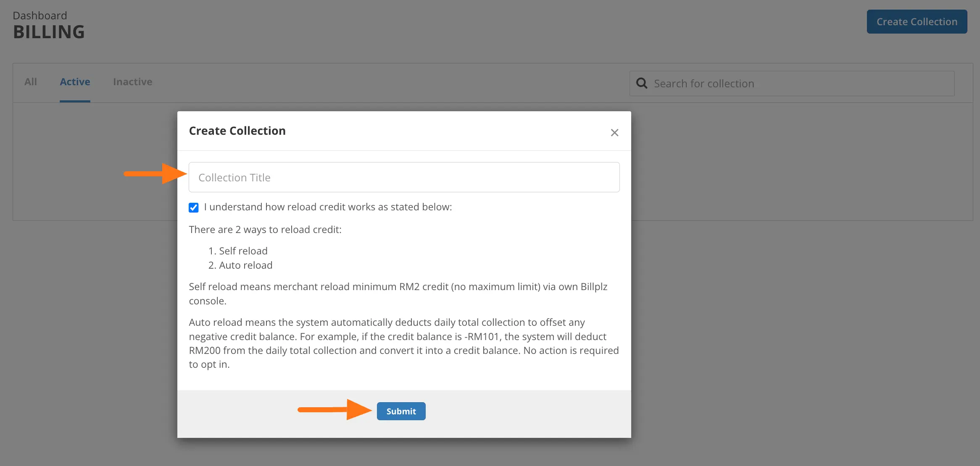Screen dimensions: 980x466
Task: Switch to the All tab
Action: [x=30, y=82]
